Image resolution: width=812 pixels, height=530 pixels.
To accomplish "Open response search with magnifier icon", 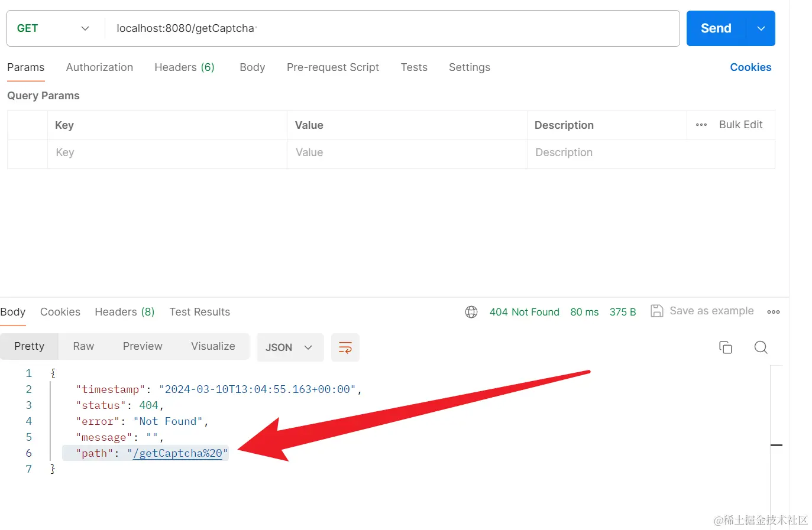I will [x=761, y=347].
